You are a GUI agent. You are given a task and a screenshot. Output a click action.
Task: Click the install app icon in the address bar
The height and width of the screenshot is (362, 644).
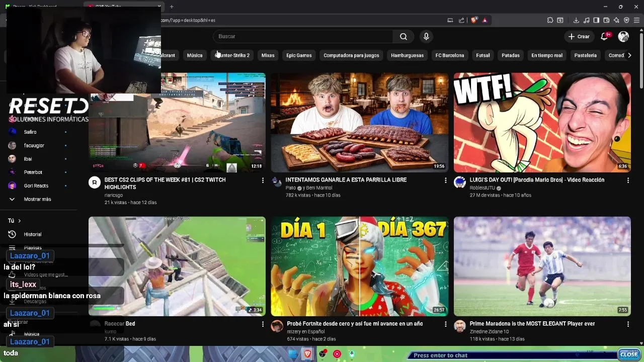tap(450, 20)
